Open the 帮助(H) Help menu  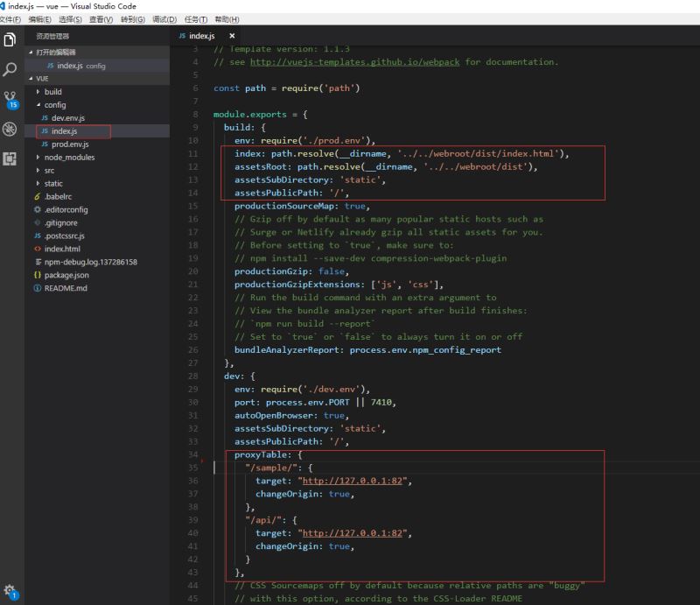click(227, 19)
